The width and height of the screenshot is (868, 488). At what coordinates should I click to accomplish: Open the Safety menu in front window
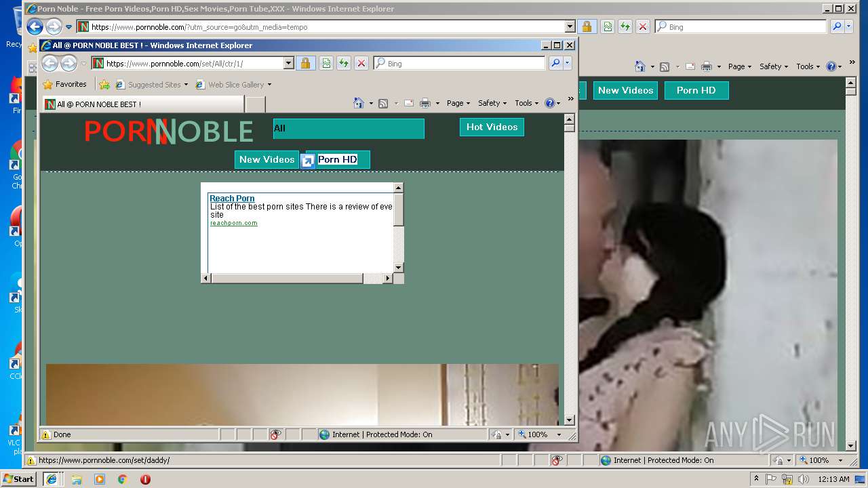(492, 103)
